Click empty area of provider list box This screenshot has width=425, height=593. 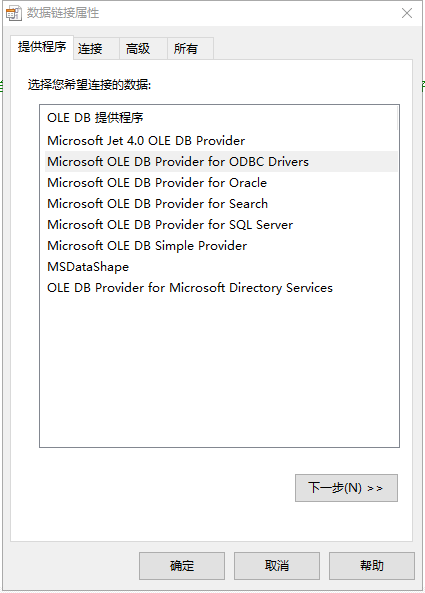[x=219, y=373]
